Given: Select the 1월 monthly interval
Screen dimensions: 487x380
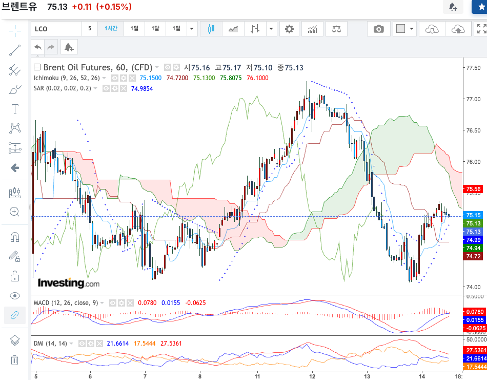Looking at the screenshot, I should point(176,29).
